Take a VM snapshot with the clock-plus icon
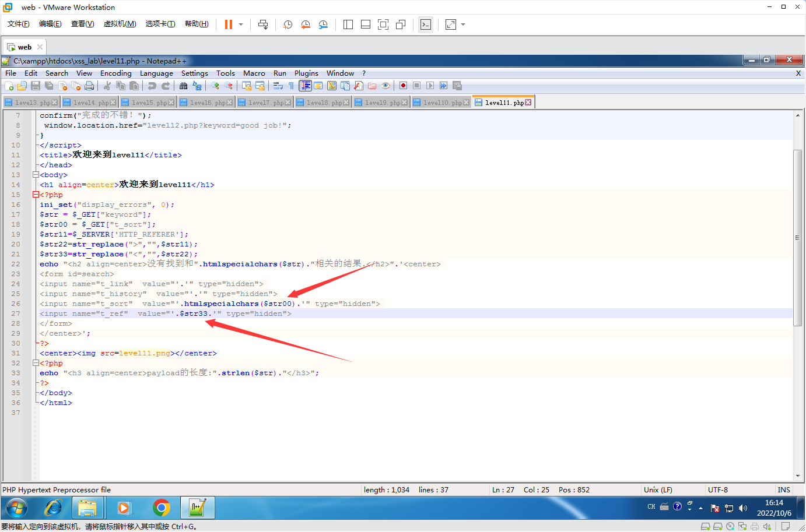Viewport: 806px width, 532px height. tap(288, 24)
